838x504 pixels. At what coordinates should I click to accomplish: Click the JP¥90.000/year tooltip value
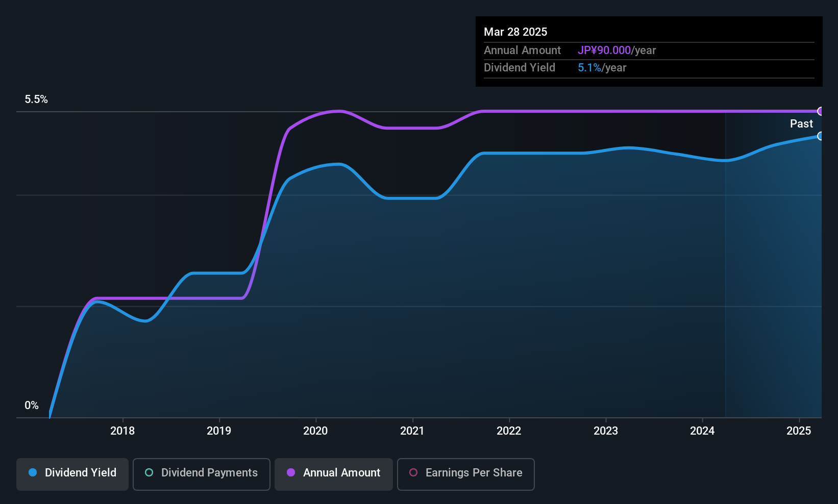coord(617,51)
